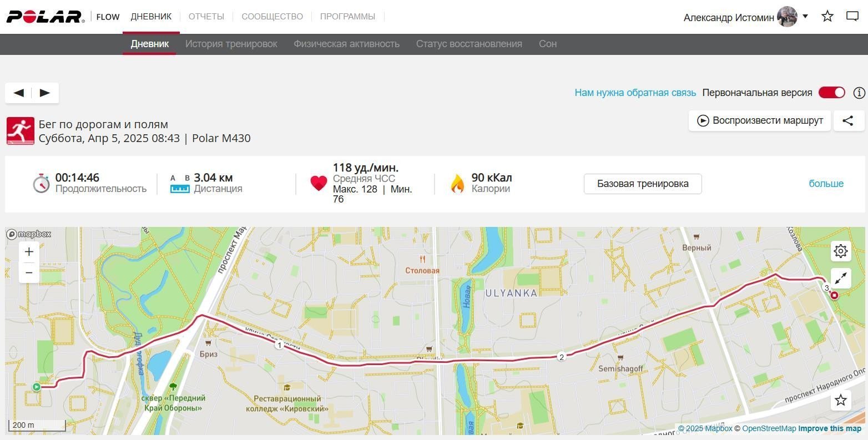This screenshot has height=440, width=868.
Task: Click the ULYANKA district label
Action: click(x=511, y=293)
